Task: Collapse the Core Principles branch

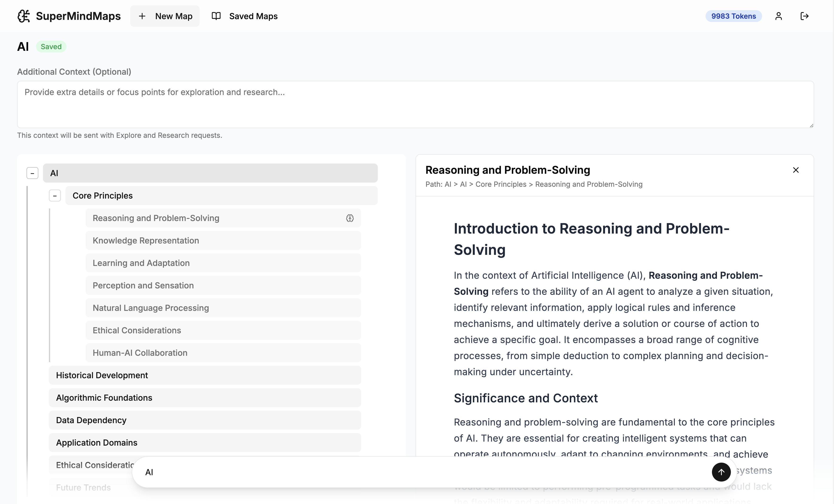Action: (x=55, y=196)
